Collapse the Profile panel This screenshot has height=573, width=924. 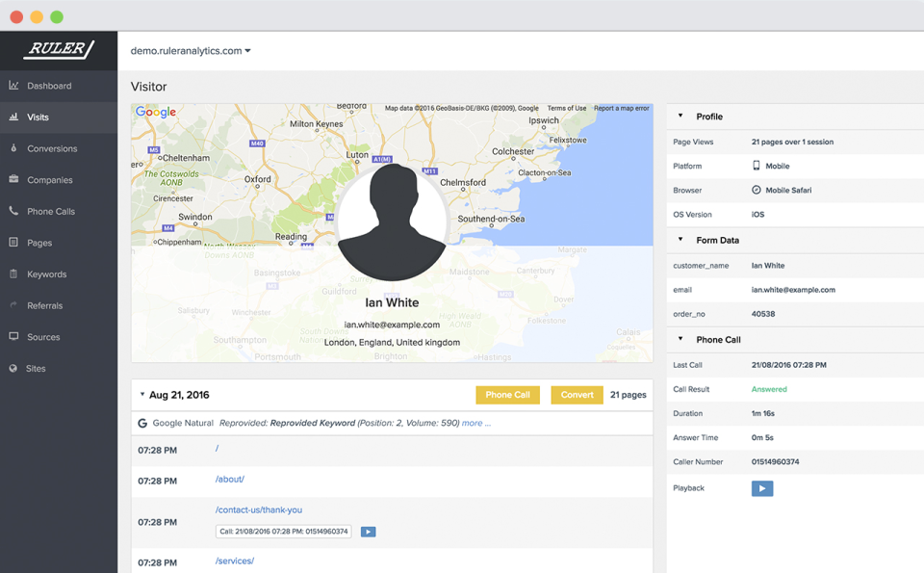tap(681, 117)
